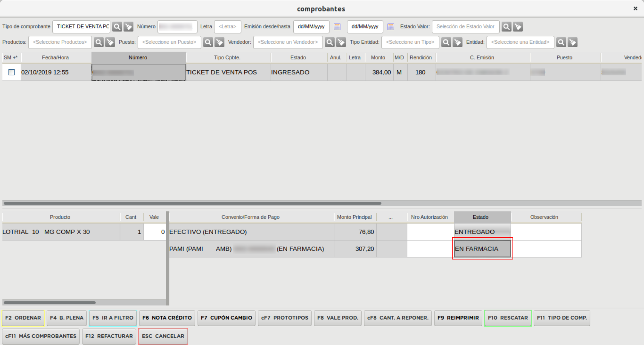
Task: Click the 307,20 monto principal cell
Action: point(355,249)
